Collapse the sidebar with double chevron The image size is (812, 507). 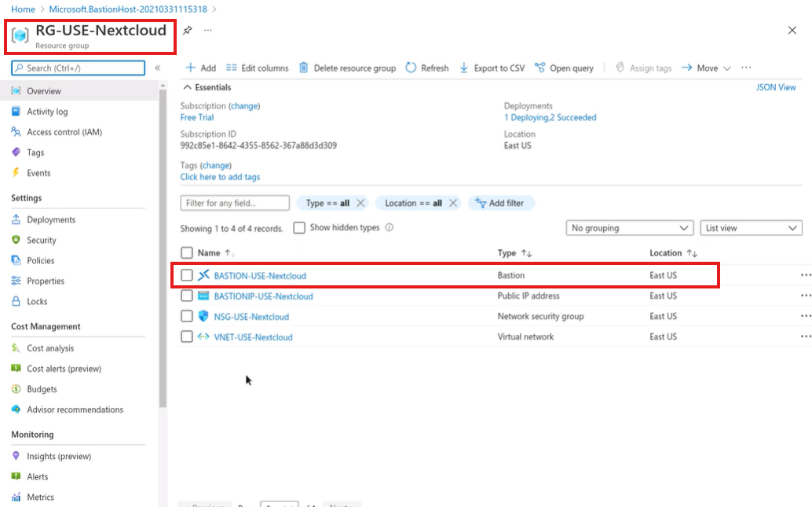(157, 68)
